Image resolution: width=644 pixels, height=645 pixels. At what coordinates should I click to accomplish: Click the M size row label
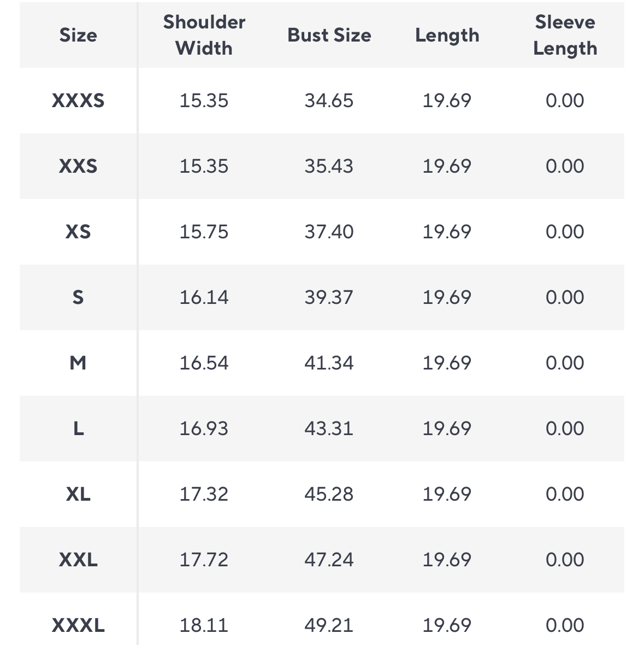(78, 363)
